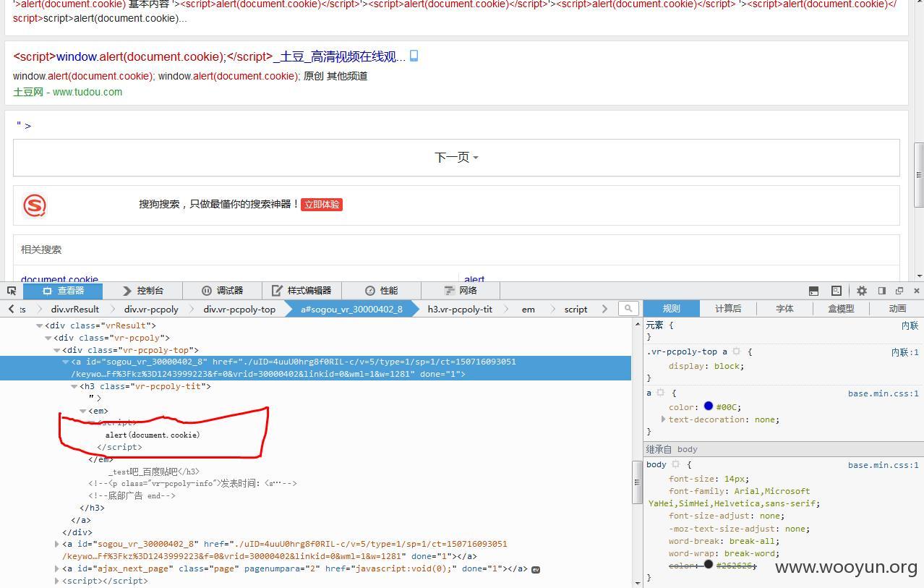The image size is (924, 588).
Task: Toggle responsive design mode icon
Action: pyautogui.click(x=837, y=291)
